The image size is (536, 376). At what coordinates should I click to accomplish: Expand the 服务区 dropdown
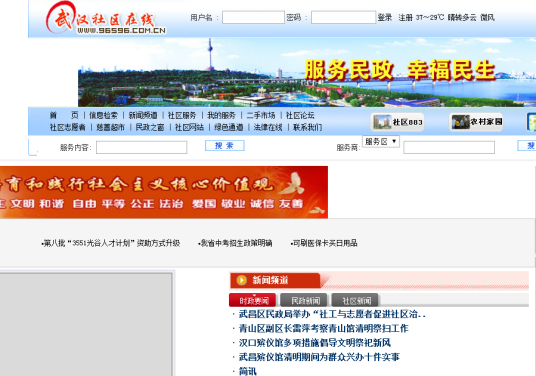pos(381,142)
